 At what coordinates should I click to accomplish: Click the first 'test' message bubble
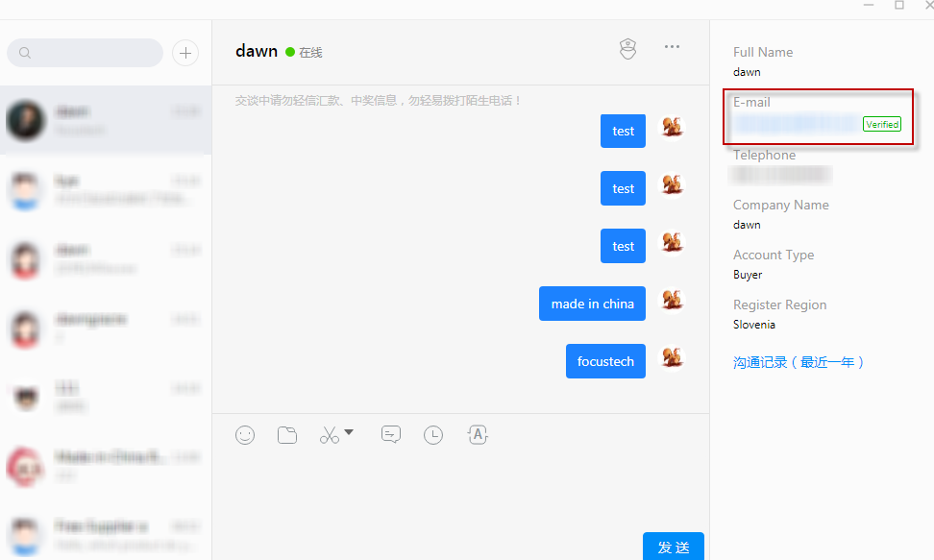623,131
